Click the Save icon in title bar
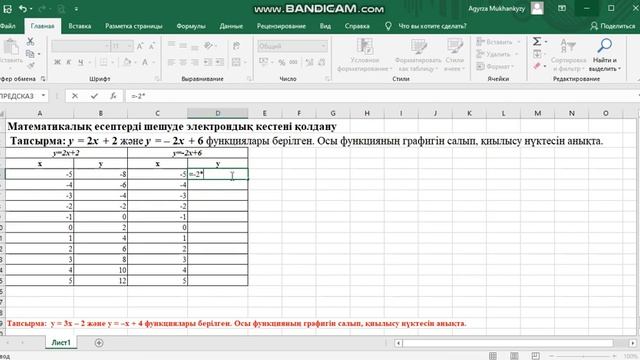 point(7,9)
